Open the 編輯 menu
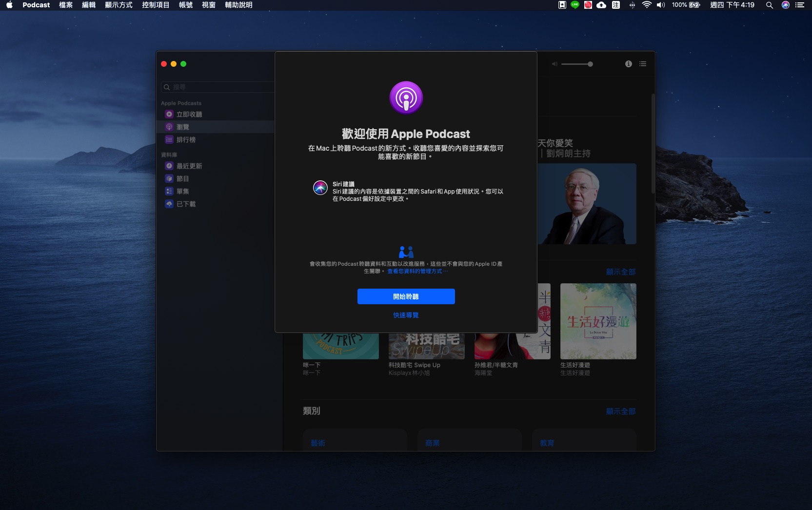Screen dimensions: 812x510 [89, 5]
